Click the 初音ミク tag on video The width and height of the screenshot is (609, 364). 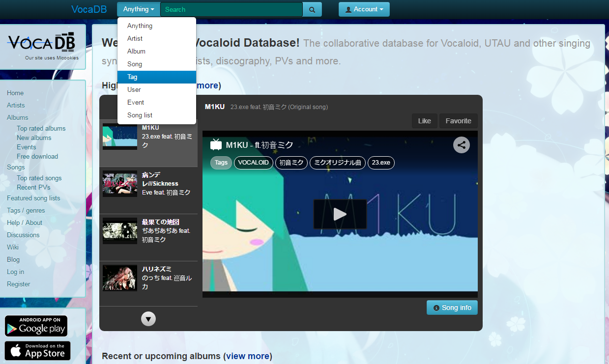(291, 163)
